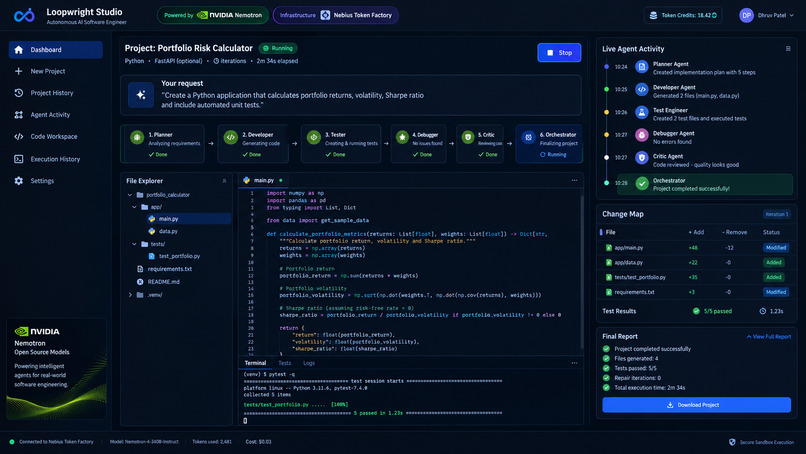Select main.py in File Explorer
Viewport: 806px width, 454px height.
(188, 219)
